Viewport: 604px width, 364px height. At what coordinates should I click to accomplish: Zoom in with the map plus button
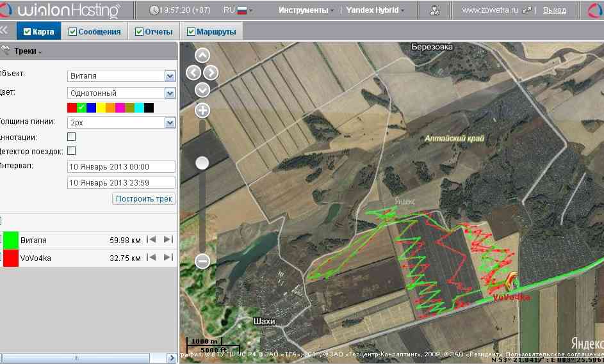[202, 111]
